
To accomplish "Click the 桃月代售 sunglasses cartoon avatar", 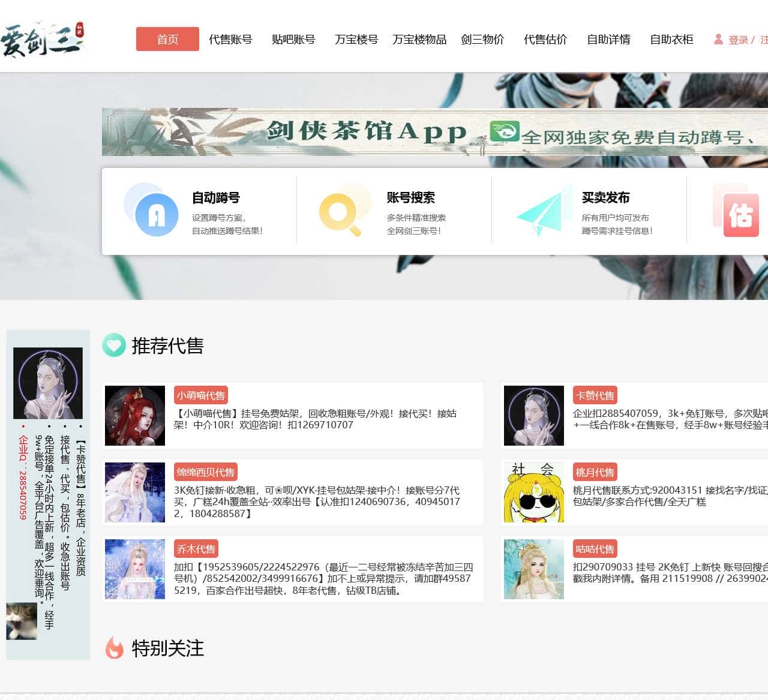I will pyautogui.click(x=534, y=492).
